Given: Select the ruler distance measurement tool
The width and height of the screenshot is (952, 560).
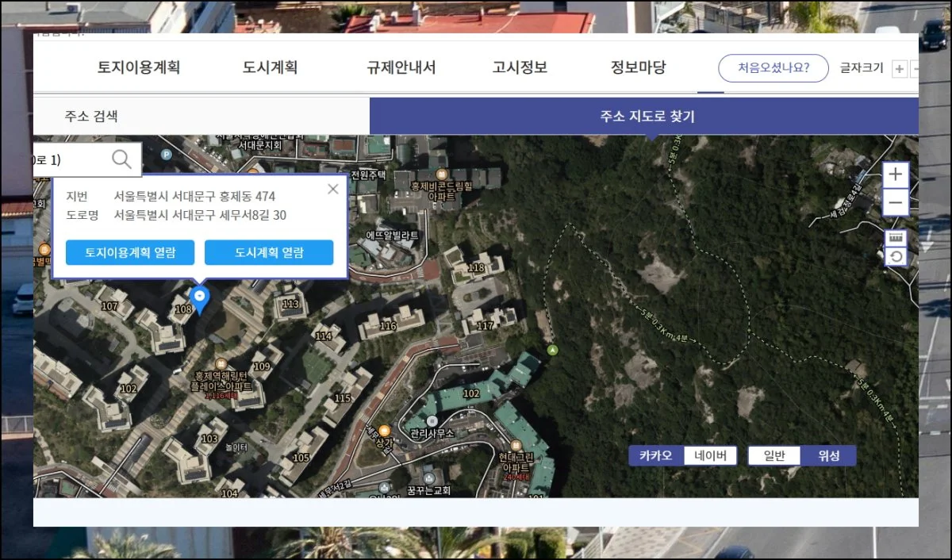Looking at the screenshot, I should (x=896, y=238).
